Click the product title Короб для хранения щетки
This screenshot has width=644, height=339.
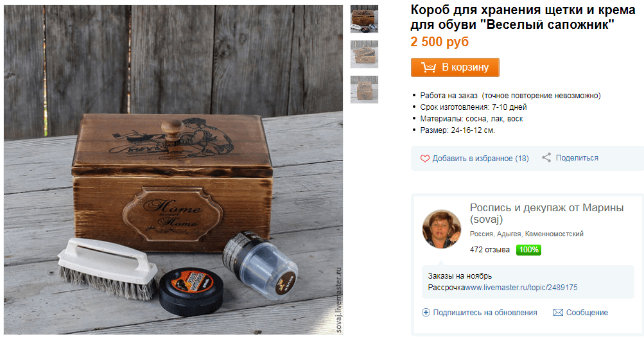(x=523, y=17)
